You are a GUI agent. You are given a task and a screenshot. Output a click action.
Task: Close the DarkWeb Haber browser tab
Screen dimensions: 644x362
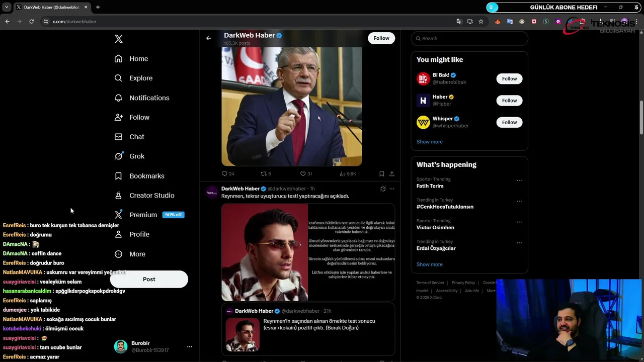86,7
